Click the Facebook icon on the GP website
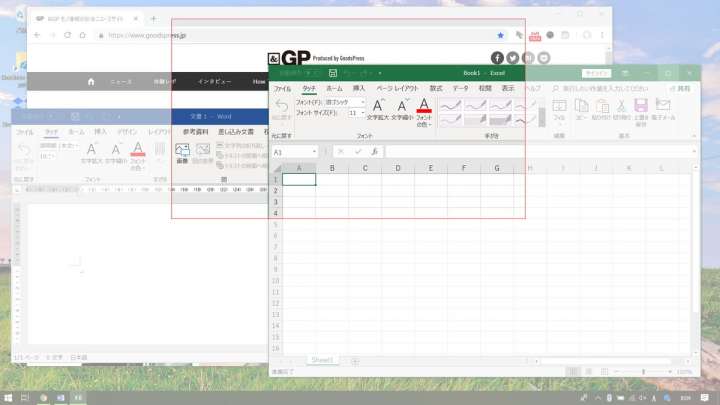 coord(497,58)
